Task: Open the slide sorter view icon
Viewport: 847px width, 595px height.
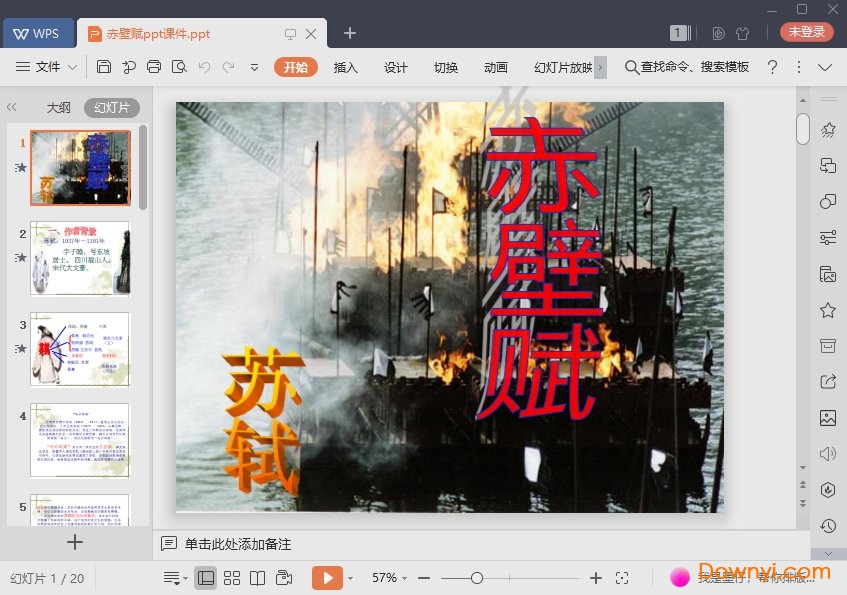Action: point(231,578)
